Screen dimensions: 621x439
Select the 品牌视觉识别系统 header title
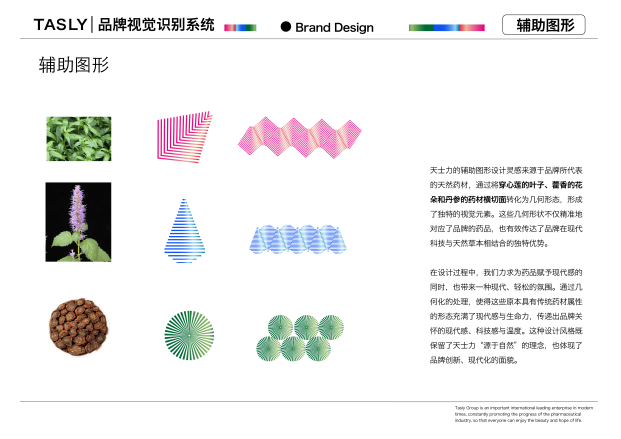point(155,25)
